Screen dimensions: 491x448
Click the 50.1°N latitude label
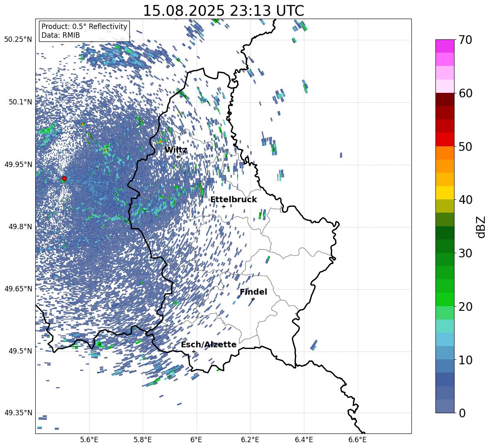click(20, 102)
